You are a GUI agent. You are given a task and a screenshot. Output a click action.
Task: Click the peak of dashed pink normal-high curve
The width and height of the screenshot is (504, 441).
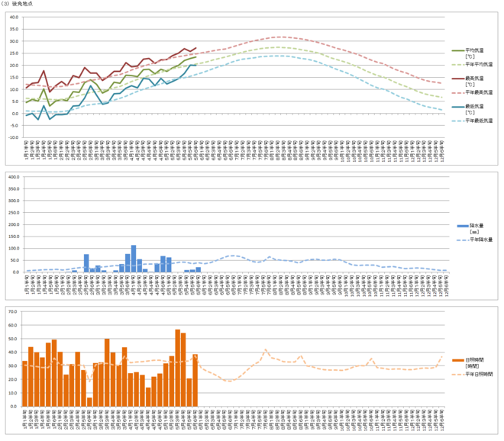pos(280,37)
